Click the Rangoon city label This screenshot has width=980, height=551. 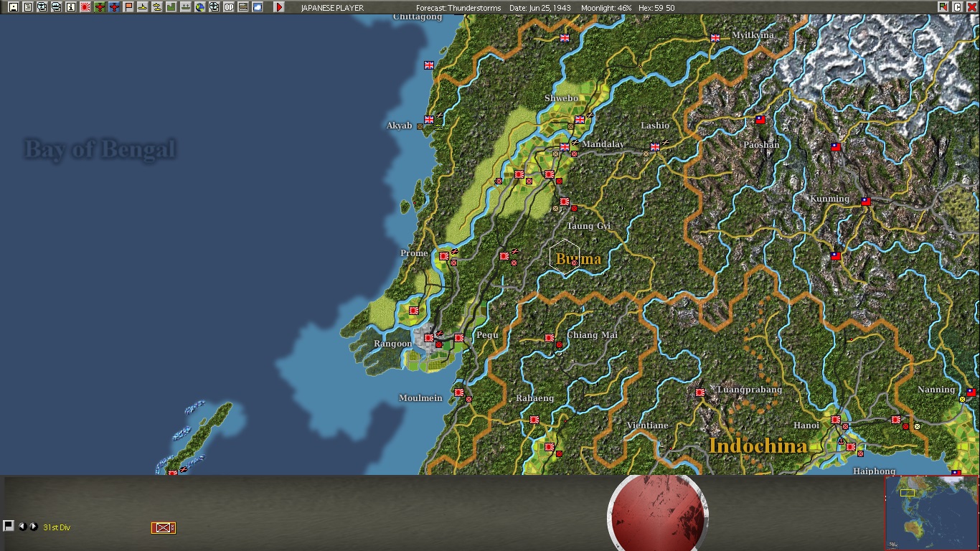393,344
